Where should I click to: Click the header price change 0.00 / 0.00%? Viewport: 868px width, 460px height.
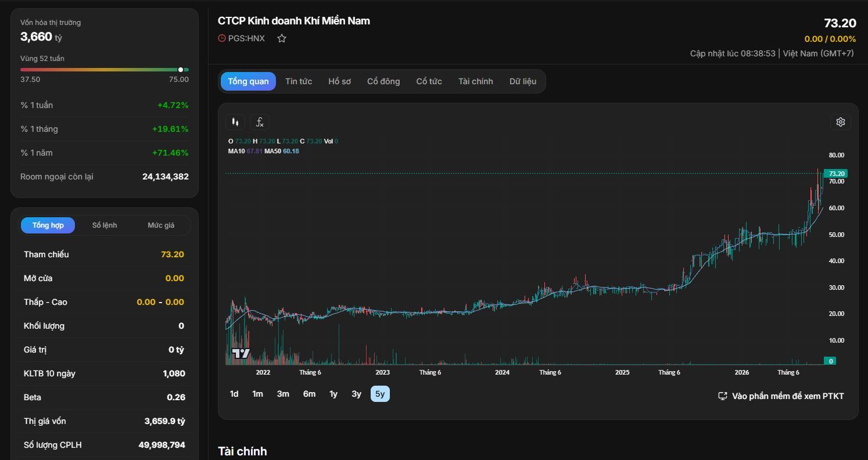(830, 39)
